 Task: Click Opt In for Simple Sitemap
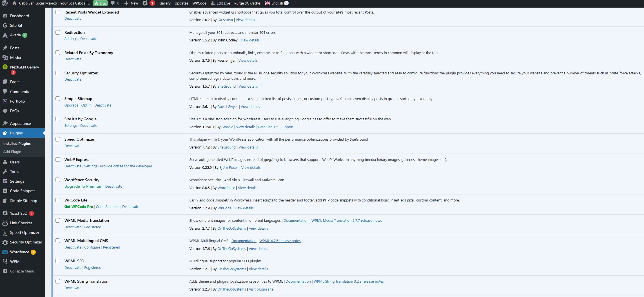tap(86, 105)
